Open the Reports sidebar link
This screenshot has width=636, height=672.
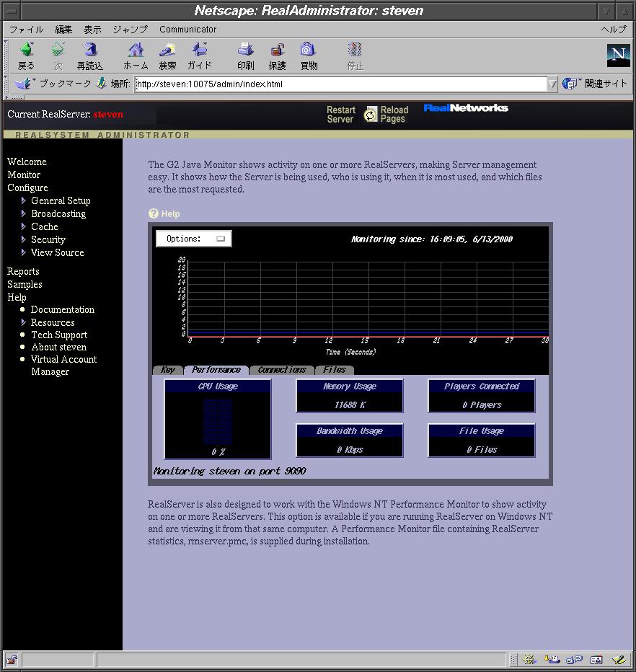pyautogui.click(x=23, y=271)
